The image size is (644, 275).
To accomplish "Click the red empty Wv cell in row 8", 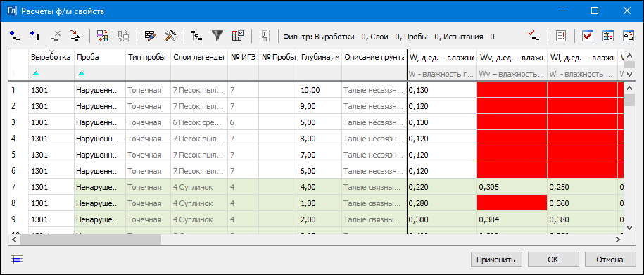I will [x=512, y=203].
